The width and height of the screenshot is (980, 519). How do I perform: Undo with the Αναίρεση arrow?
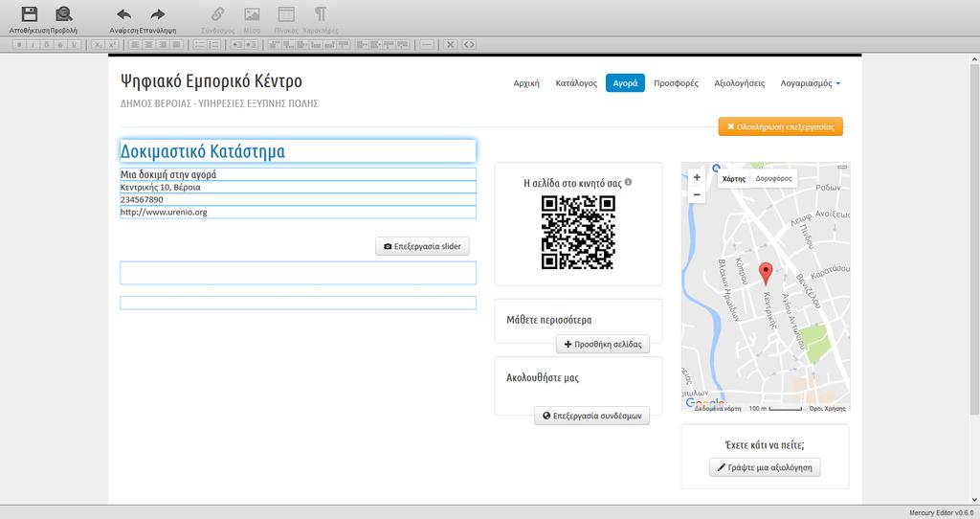click(x=123, y=13)
